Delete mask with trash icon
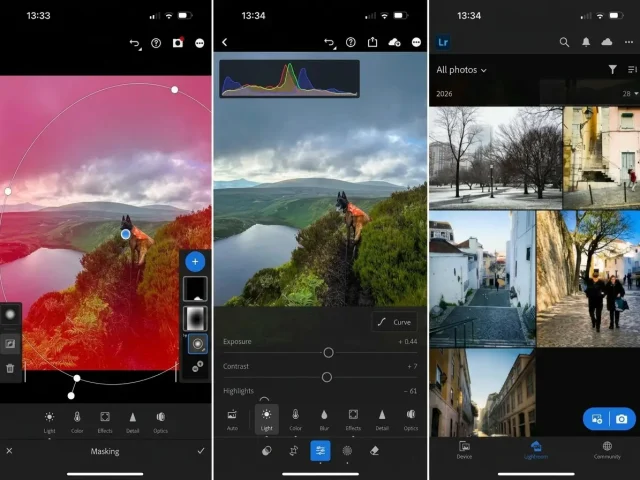The width and height of the screenshot is (640, 480). point(10,369)
